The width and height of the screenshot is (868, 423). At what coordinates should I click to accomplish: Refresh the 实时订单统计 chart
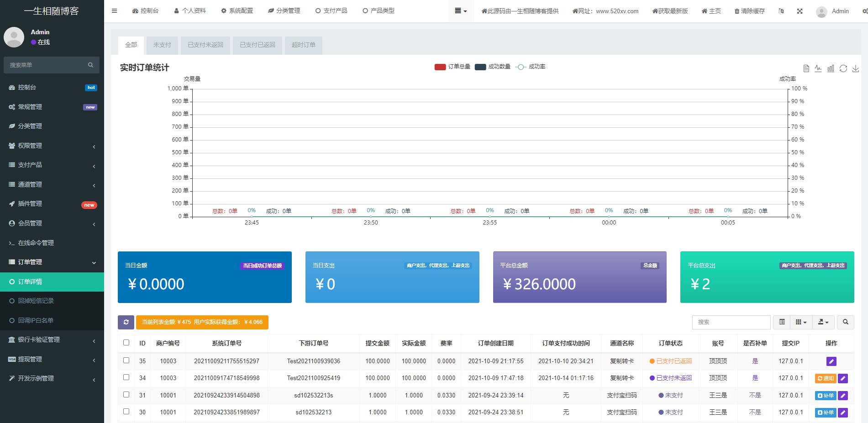pos(843,68)
